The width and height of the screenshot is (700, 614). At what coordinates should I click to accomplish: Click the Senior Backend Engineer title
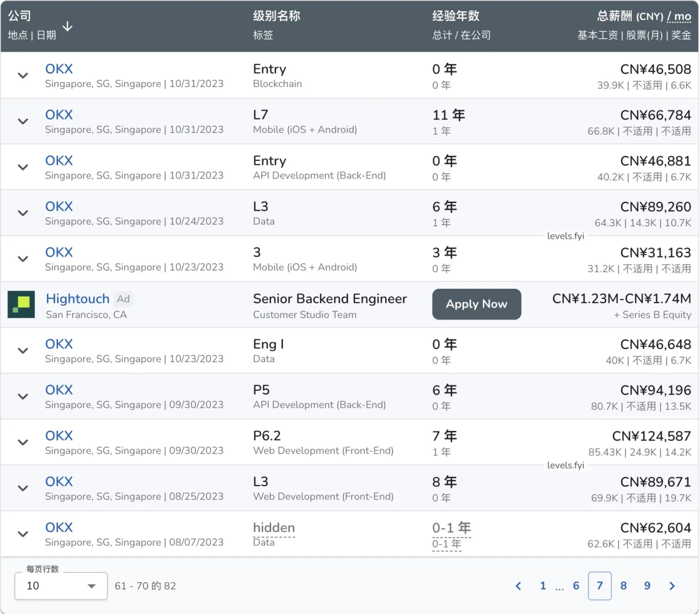pos(330,298)
